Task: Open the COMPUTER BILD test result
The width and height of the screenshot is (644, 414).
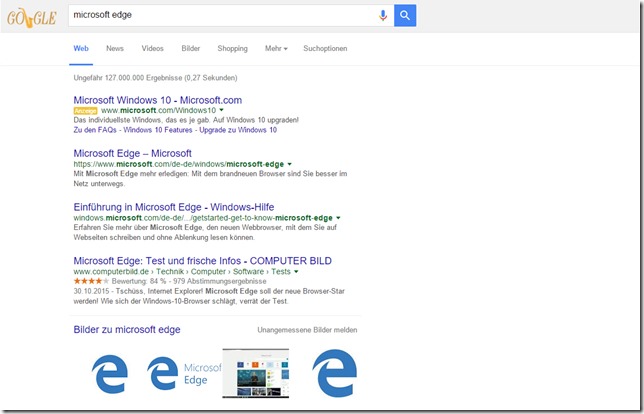Action: coord(202,261)
